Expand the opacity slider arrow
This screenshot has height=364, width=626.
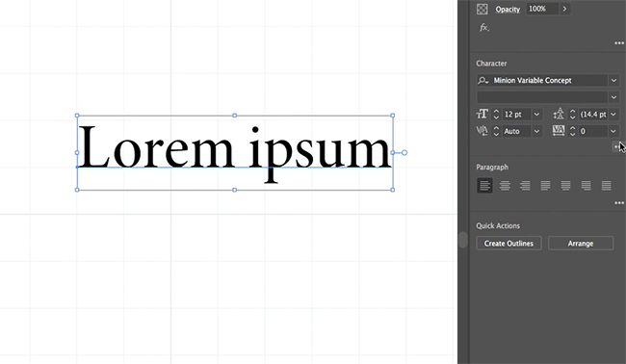click(564, 9)
